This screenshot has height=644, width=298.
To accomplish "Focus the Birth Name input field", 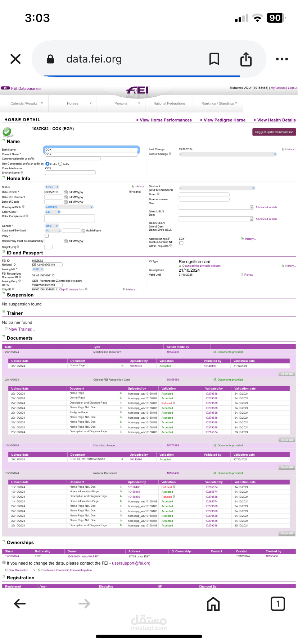I will coord(91,149).
